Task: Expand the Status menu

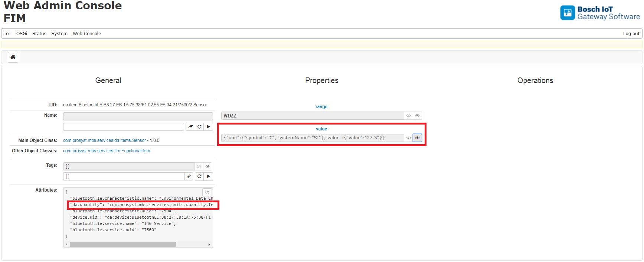Action: point(39,34)
